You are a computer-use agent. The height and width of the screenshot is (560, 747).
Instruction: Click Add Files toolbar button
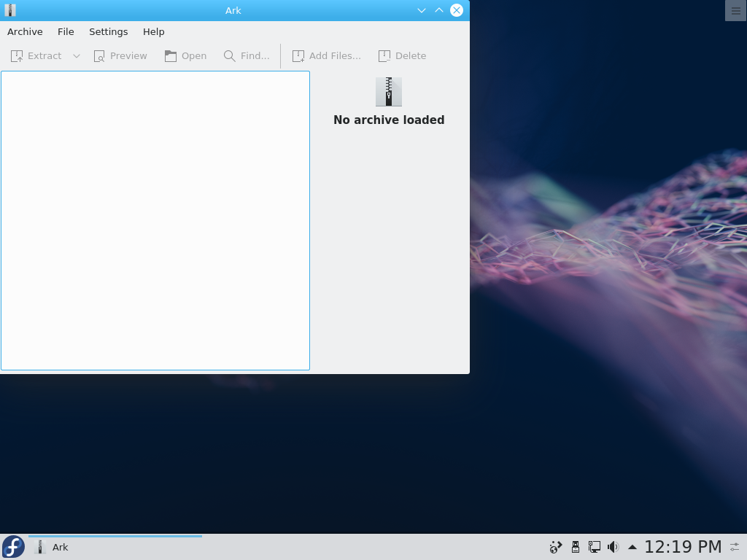[326, 56]
